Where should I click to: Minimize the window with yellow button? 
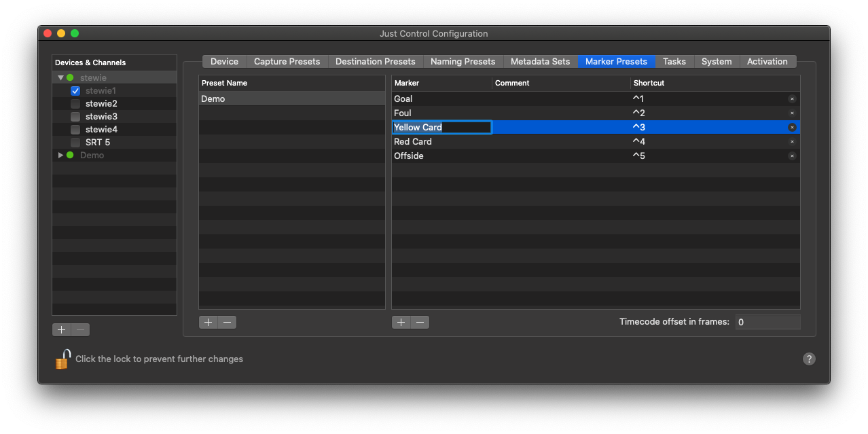tap(61, 33)
